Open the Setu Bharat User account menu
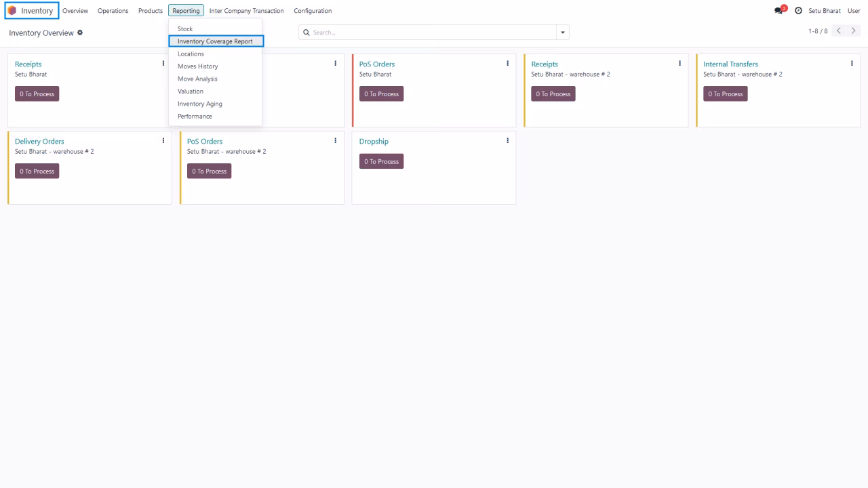This screenshot has height=488, width=868. 834,11
